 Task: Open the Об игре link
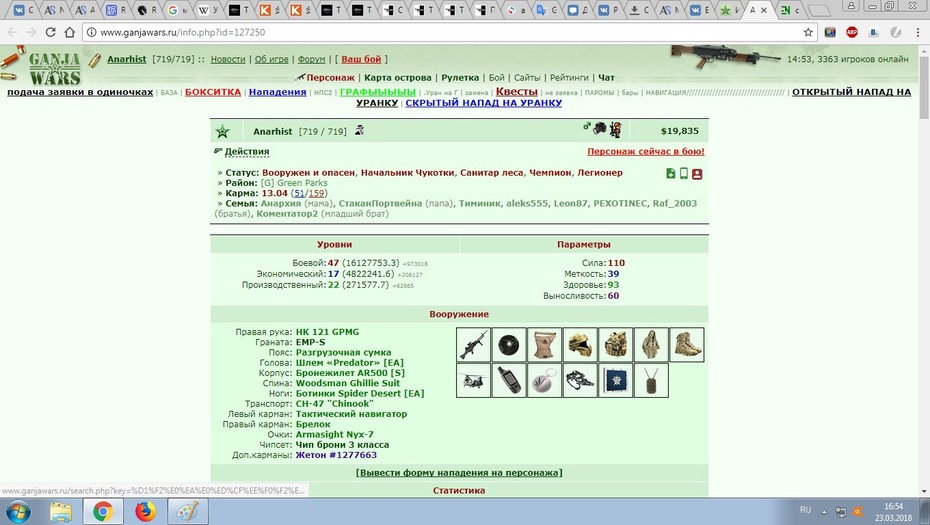(271, 59)
